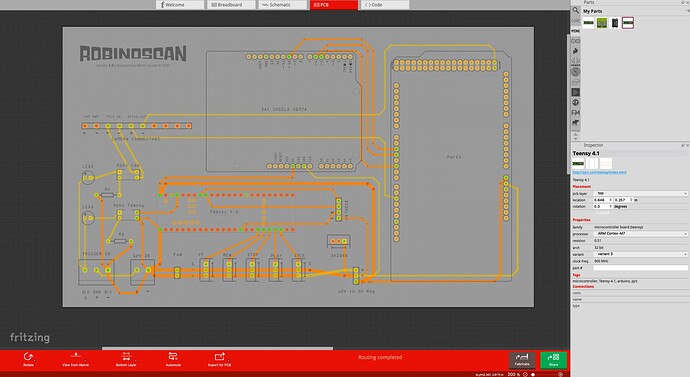Select the Arduino parts bin icon

point(575,41)
